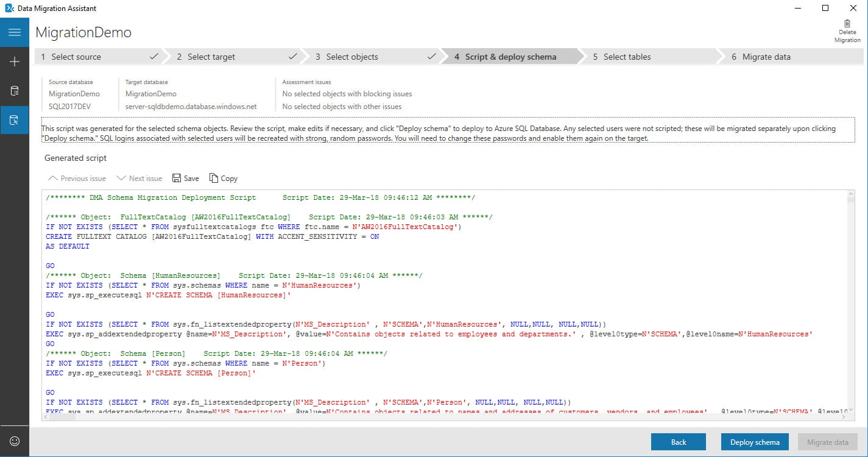Maximize the Data Migration Assistant window
This screenshot has width=868, height=457.
825,9
